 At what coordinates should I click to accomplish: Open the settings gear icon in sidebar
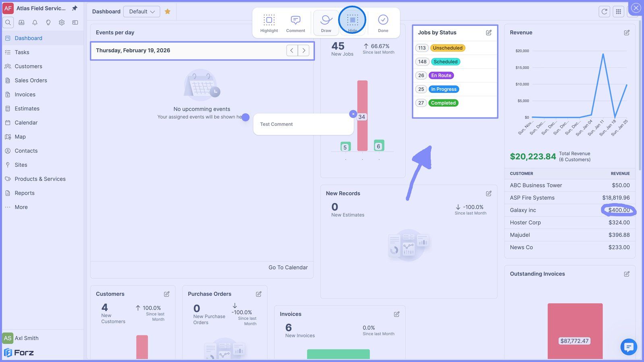coord(62,23)
